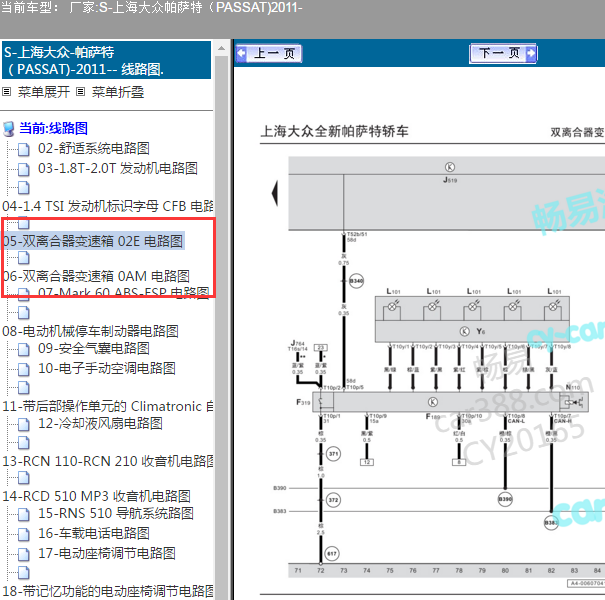Viewport: 605px width, 600px height.
Task: Open 03-1.8T-2.0T 发动机电路图
Action: 118,168
